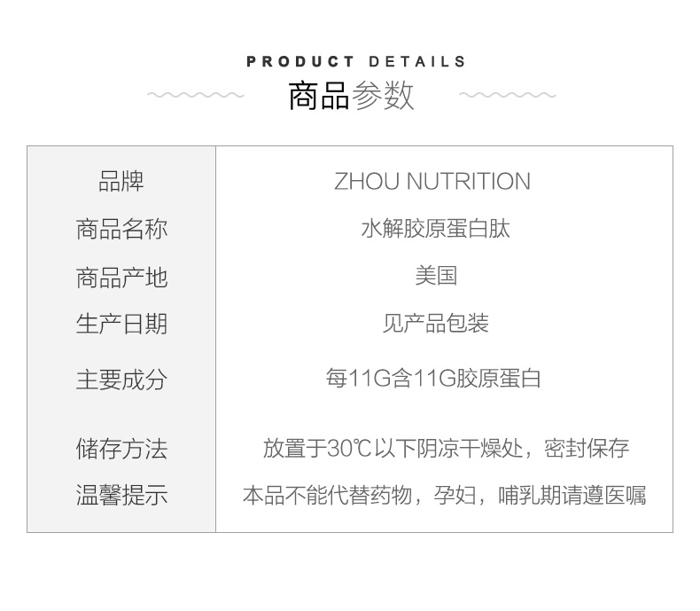Click the 主要成分 row label
Screen dimensions: 700x611
tap(121, 380)
